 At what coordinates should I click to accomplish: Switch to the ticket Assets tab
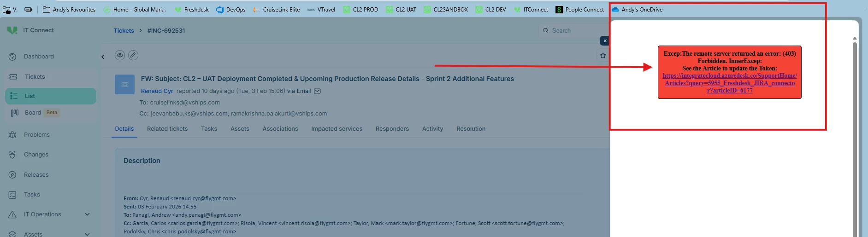coord(240,129)
